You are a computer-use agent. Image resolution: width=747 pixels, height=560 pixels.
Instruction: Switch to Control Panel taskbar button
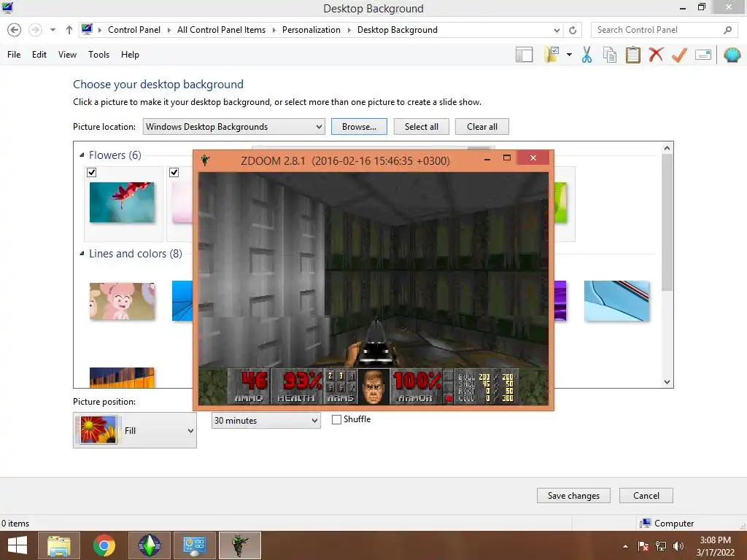pos(194,545)
